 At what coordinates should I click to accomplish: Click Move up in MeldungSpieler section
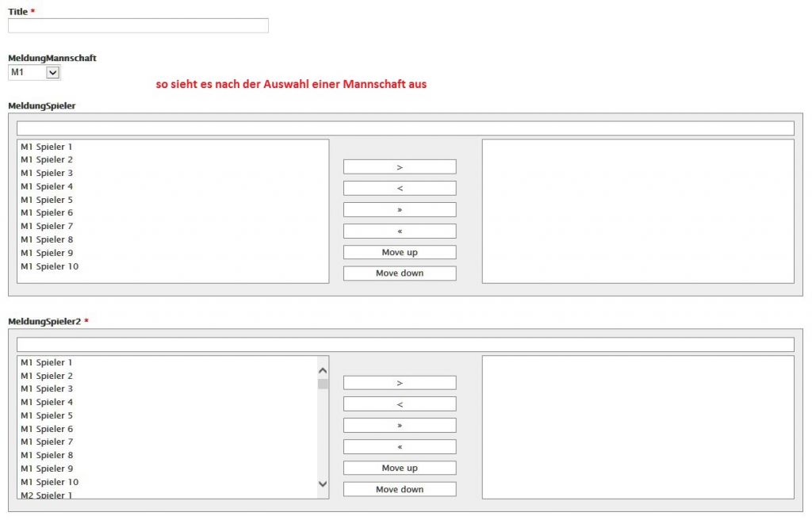(399, 252)
